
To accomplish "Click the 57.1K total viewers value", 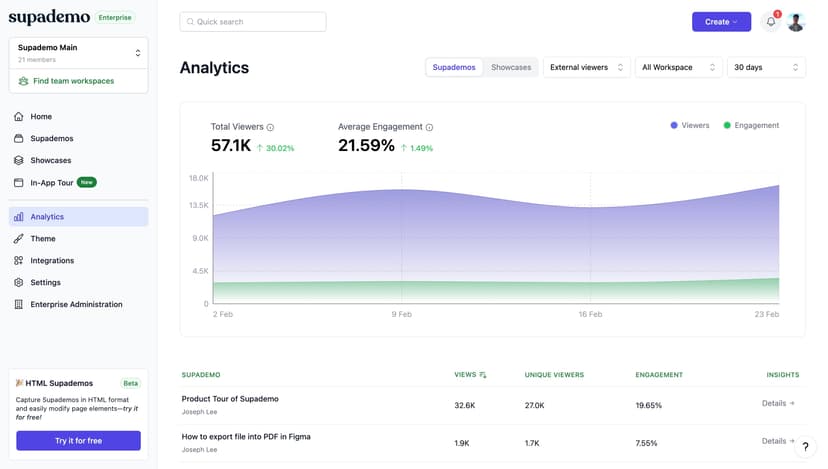I will pyautogui.click(x=231, y=145).
